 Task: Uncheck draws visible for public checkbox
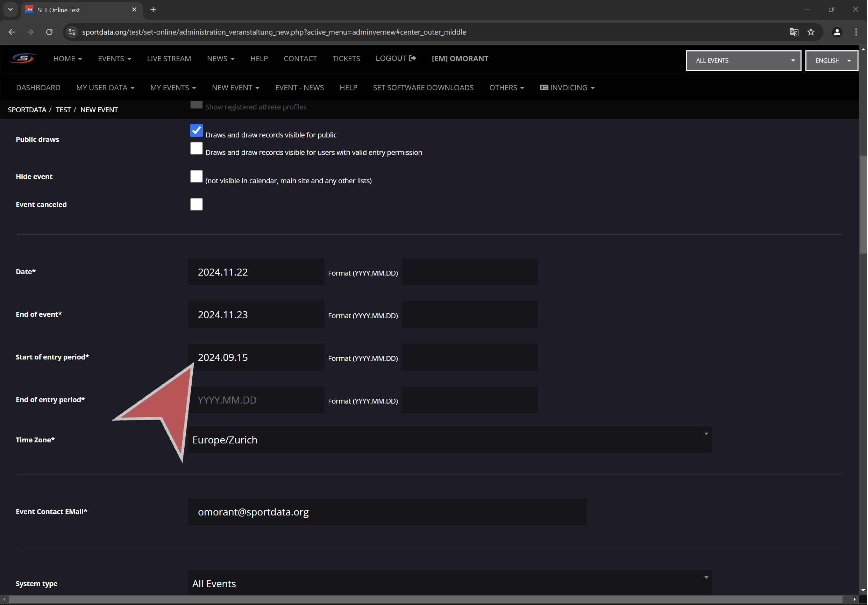pyautogui.click(x=196, y=130)
